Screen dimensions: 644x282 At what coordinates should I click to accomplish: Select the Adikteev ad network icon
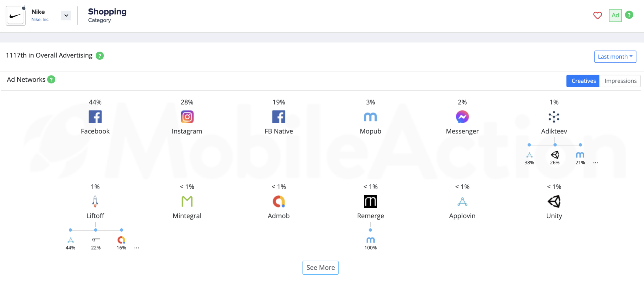click(x=554, y=117)
